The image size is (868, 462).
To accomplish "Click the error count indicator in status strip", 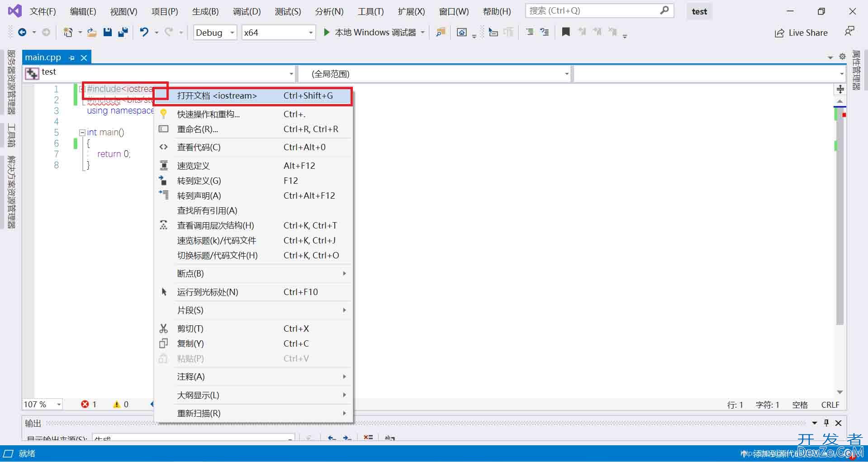I will point(89,404).
